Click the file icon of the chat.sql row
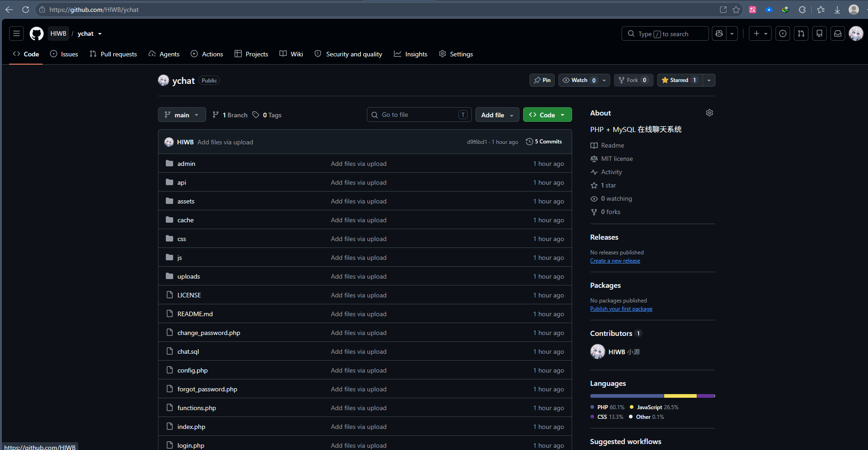 point(169,351)
